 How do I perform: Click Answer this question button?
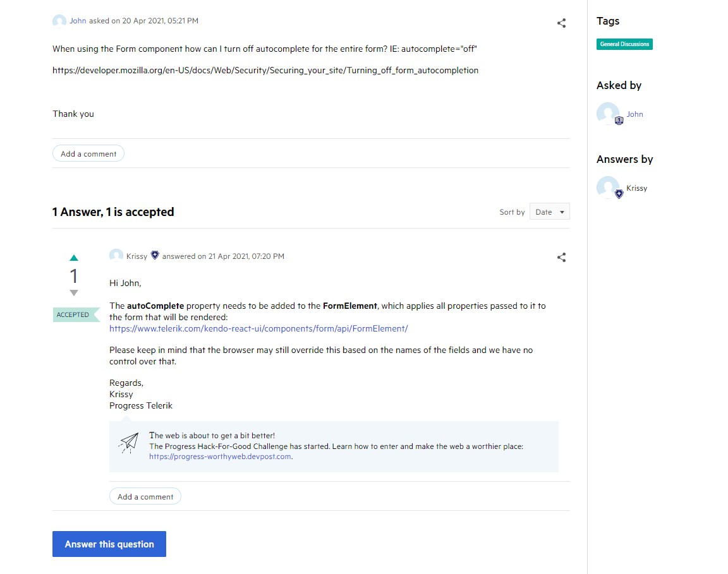point(109,544)
